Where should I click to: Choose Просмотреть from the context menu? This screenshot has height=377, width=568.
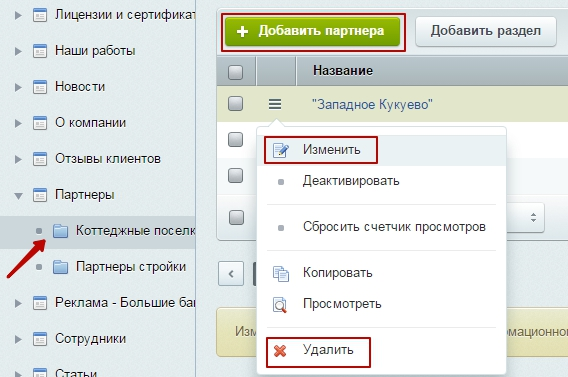point(381,304)
